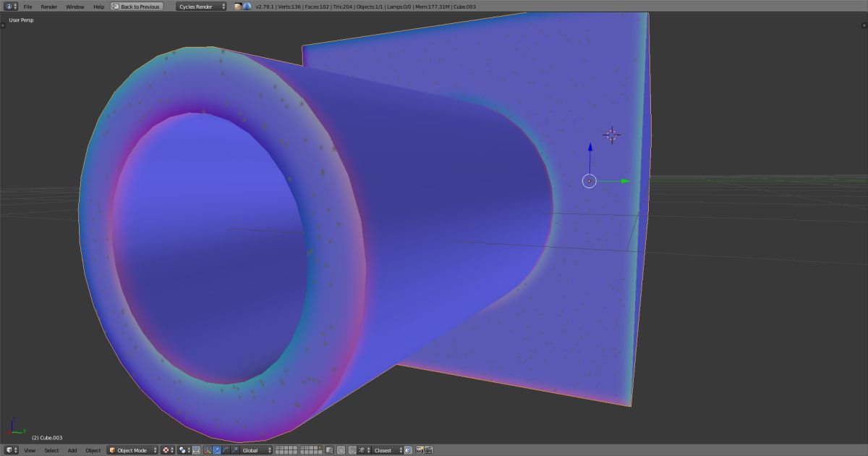Toggle the 3D manipulator widget
This screenshot has width=868, height=456.
coord(208,450)
